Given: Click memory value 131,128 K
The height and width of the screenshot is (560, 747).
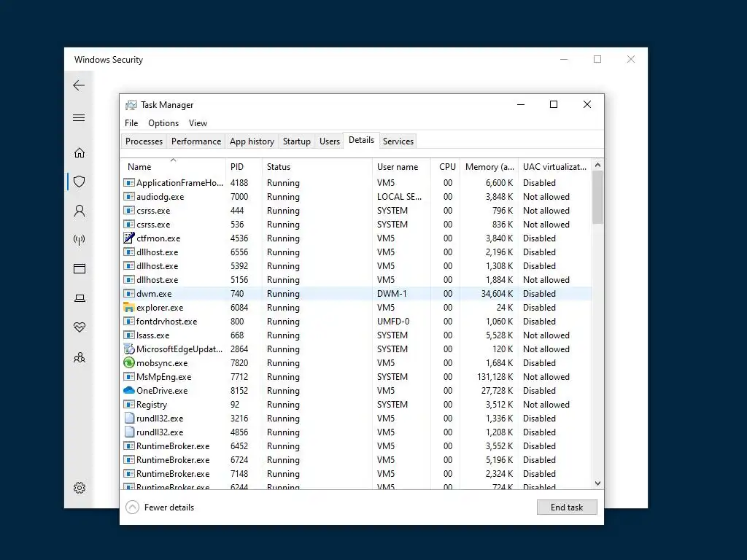Looking at the screenshot, I should (495, 376).
